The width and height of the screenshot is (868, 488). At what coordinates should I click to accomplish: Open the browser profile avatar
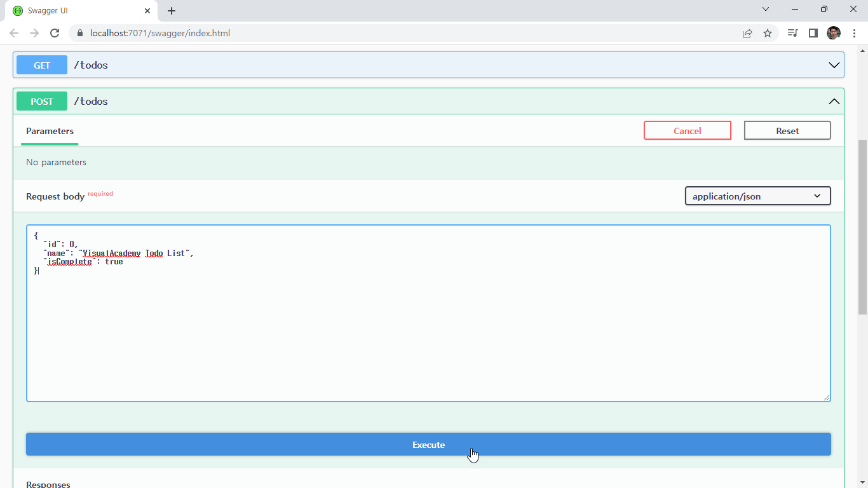[833, 33]
